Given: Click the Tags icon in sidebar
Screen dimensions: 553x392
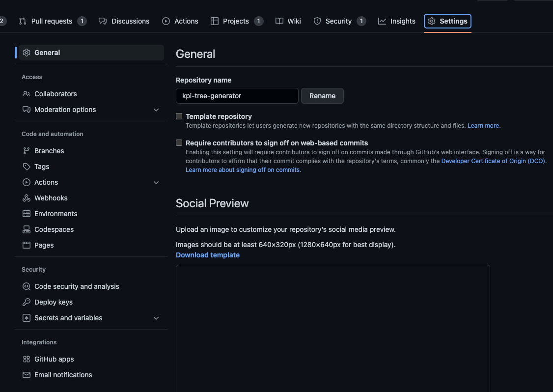Looking at the screenshot, I should click(x=26, y=167).
